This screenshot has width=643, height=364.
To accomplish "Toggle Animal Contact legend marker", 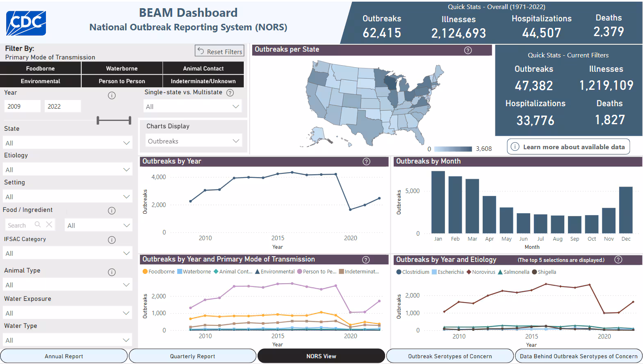I will [x=216, y=271].
